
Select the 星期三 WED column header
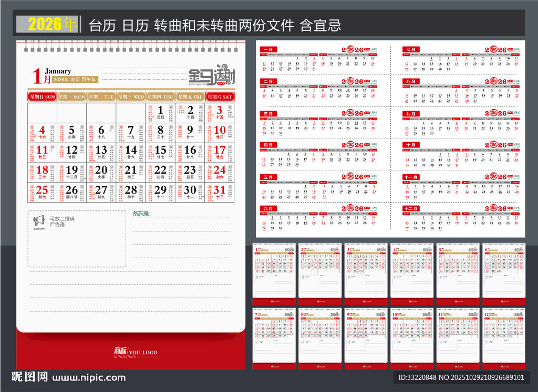(131, 97)
